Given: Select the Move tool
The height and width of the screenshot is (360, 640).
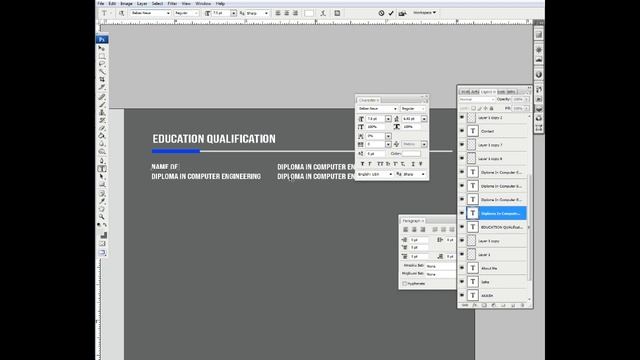Looking at the screenshot, I should coord(102,48).
